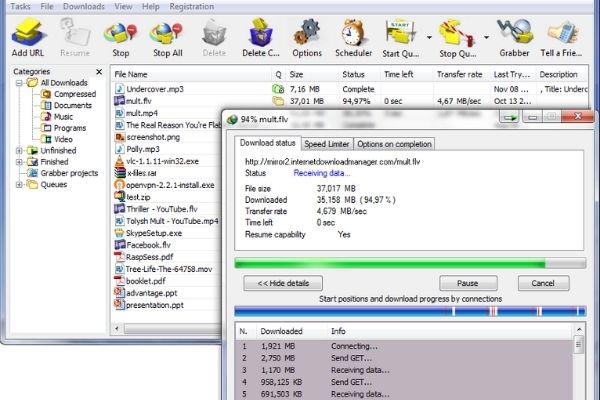Click the RaspSess.pdf file icon
Viewport: 600px width, 400px height.
[119, 257]
